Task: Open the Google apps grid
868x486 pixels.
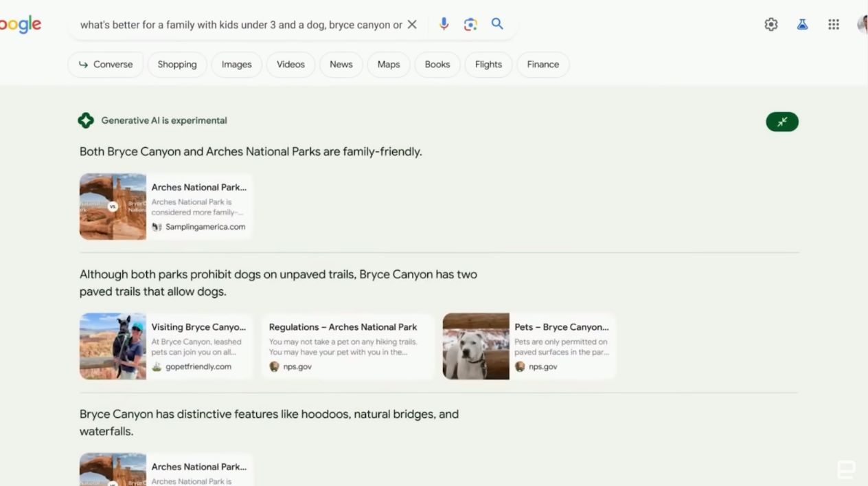Action: pyautogui.click(x=834, y=25)
